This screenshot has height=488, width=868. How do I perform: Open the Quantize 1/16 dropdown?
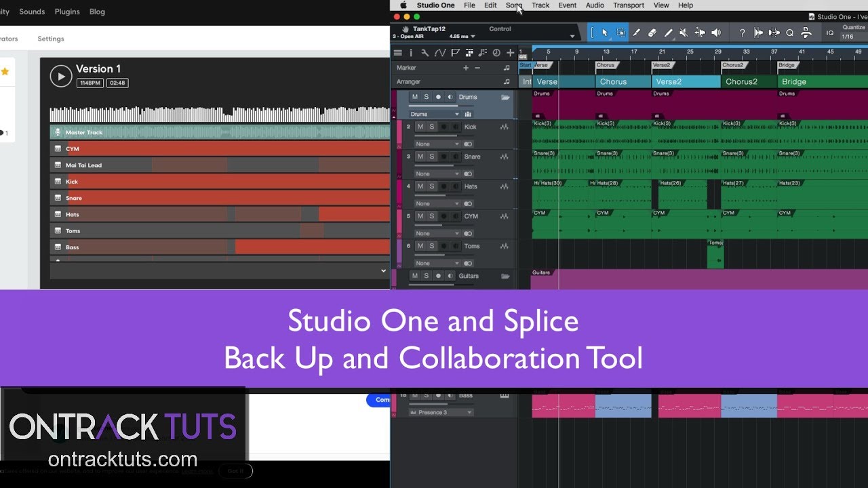pyautogui.click(x=853, y=37)
